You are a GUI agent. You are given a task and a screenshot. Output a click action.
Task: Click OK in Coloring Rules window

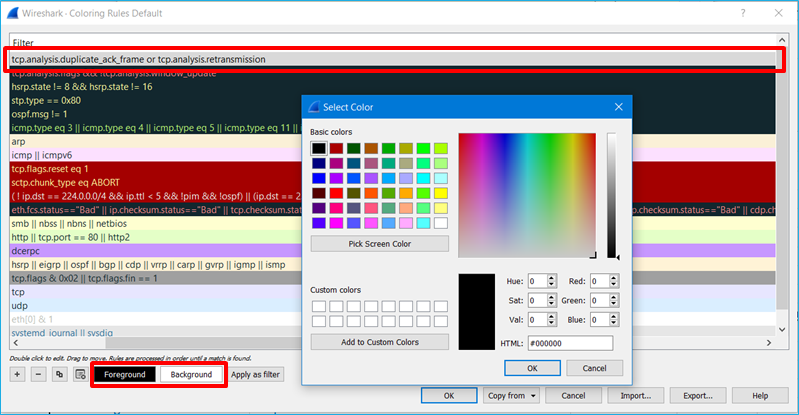pyautogui.click(x=449, y=396)
